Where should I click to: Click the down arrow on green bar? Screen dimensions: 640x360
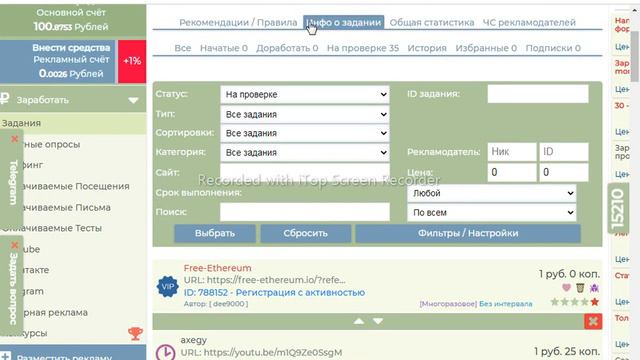click(x=378, y=321)
